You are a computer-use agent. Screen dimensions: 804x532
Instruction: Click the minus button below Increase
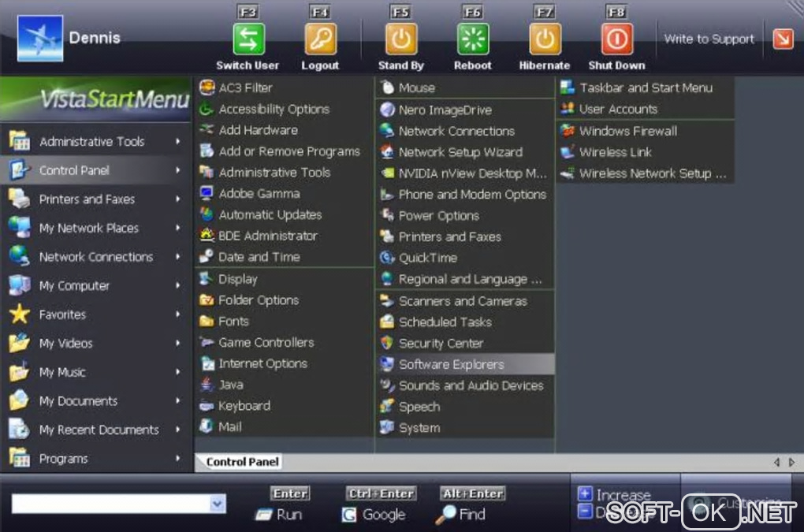(585, 512)
